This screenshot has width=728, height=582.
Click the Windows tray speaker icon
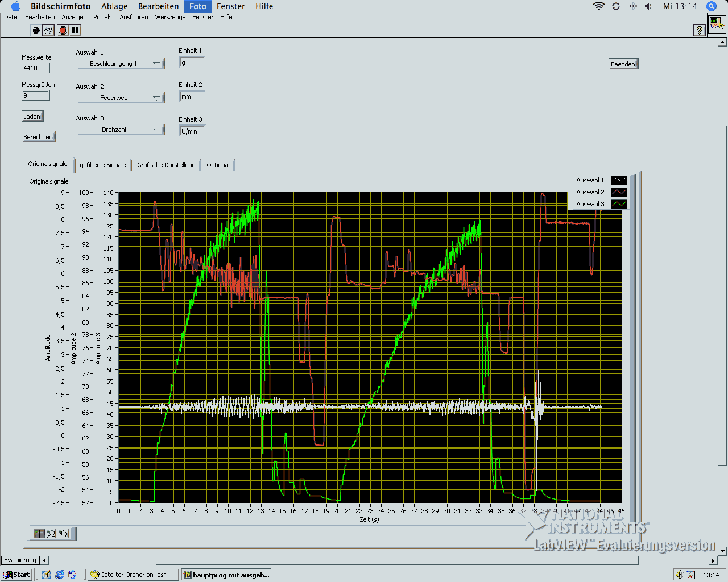[679, 575]
